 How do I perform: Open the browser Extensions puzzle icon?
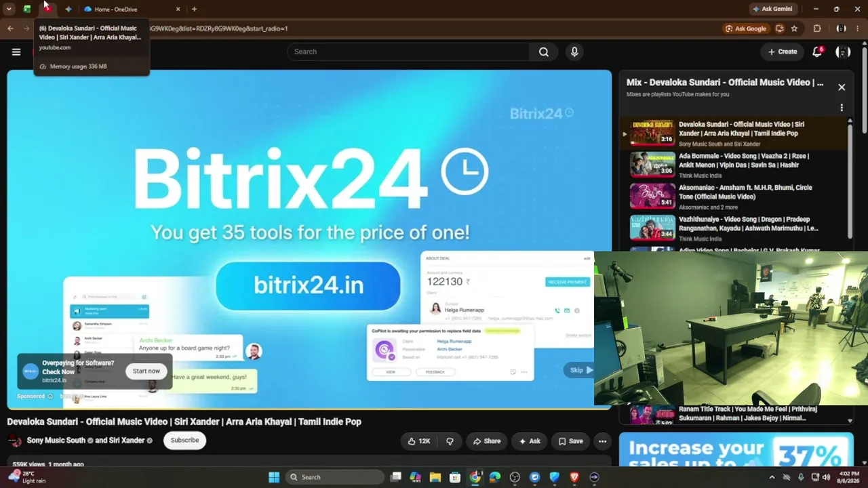tap(817, 28)
